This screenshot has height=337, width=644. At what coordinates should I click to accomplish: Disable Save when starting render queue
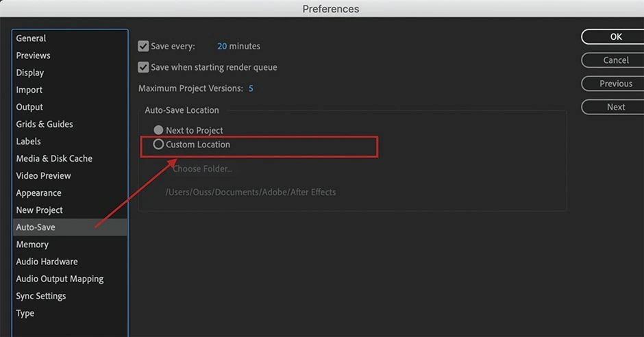pyautogui.click(x=143, y=67)
